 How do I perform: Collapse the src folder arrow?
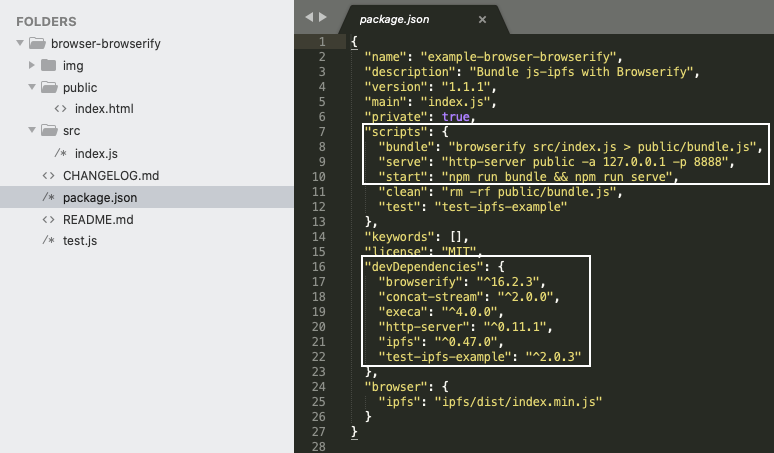(32, 130)
